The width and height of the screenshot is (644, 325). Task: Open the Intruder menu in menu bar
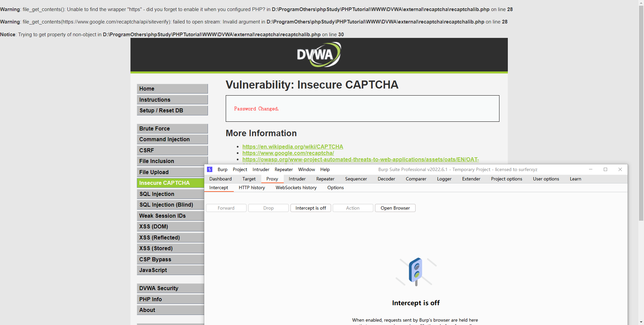pyautogui.click(x=261, y=169)
